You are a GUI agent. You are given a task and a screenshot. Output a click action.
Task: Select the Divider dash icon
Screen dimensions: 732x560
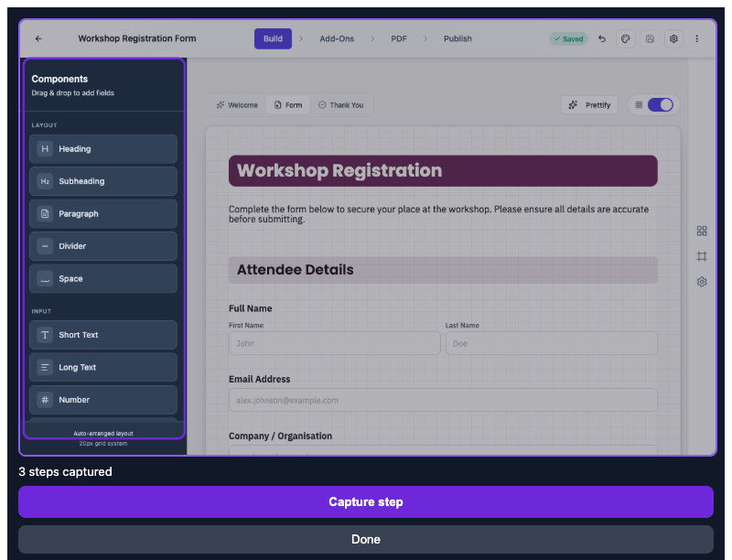(45, 246)
